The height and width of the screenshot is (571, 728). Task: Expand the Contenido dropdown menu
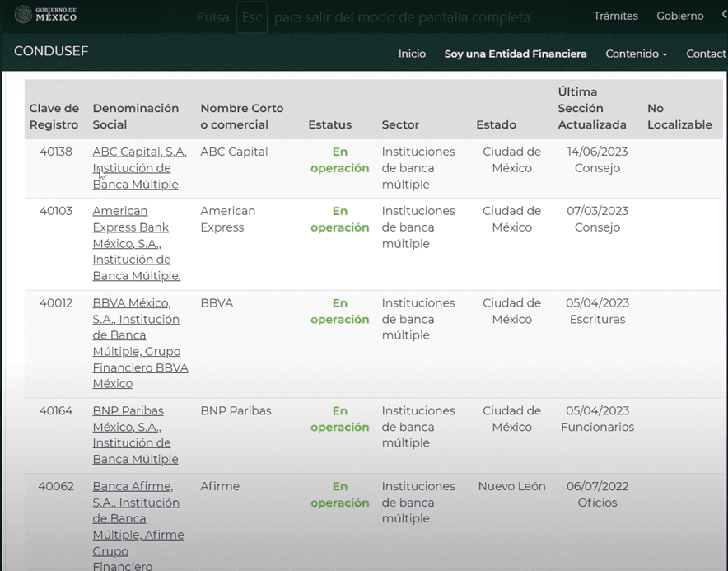point(637,54)
